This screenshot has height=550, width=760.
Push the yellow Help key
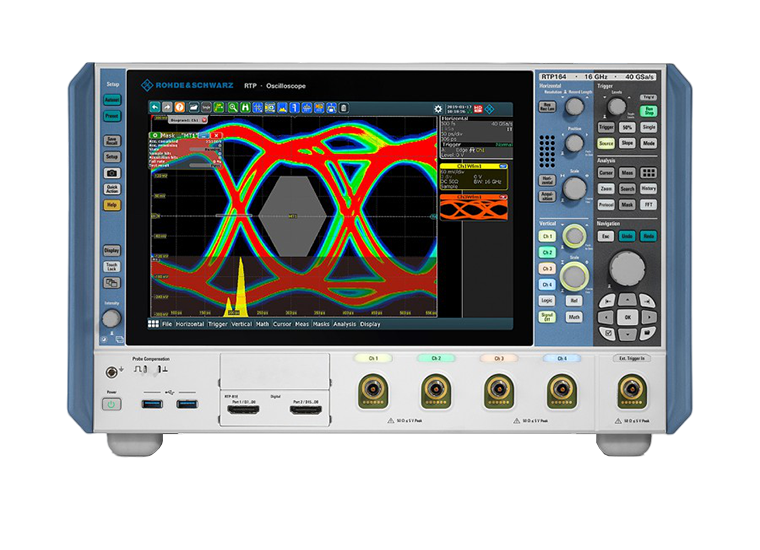click(x=112, y=205)
